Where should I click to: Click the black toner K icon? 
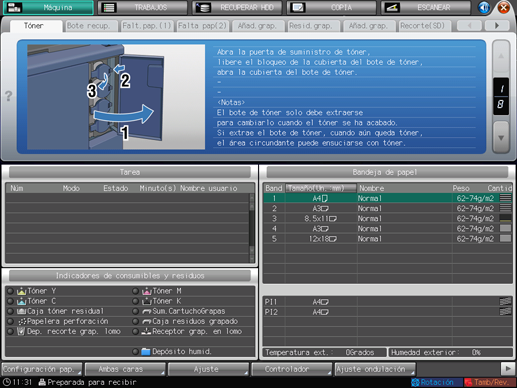(x=147, y=301)
